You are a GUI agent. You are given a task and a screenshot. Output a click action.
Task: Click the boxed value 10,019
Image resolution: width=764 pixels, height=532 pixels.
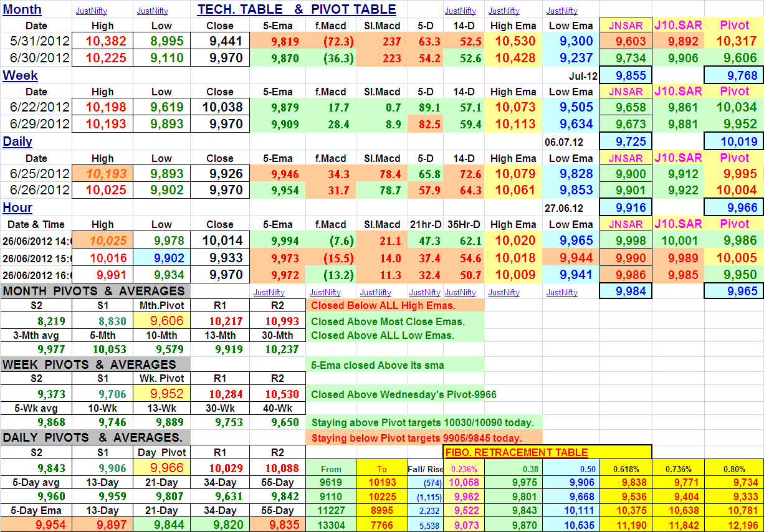[733, 141]
